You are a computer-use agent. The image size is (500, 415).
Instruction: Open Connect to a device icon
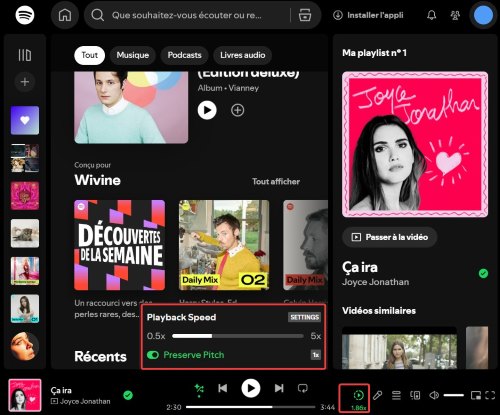coord(415,396)
